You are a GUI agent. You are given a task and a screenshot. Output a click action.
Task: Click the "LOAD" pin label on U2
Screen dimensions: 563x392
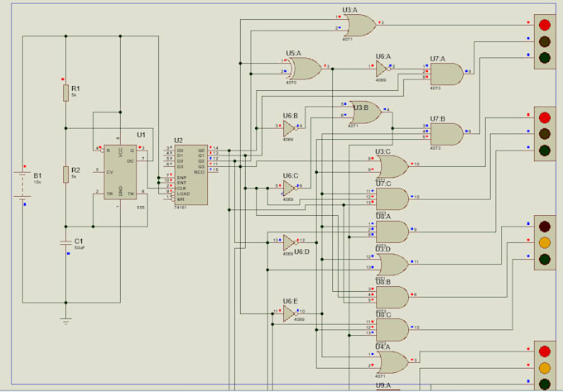coord(183,194)
